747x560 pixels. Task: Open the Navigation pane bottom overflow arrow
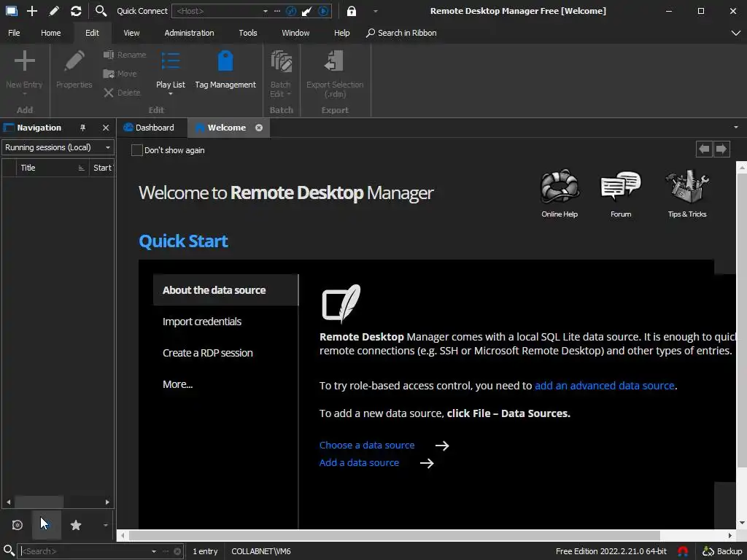point(105,525)
